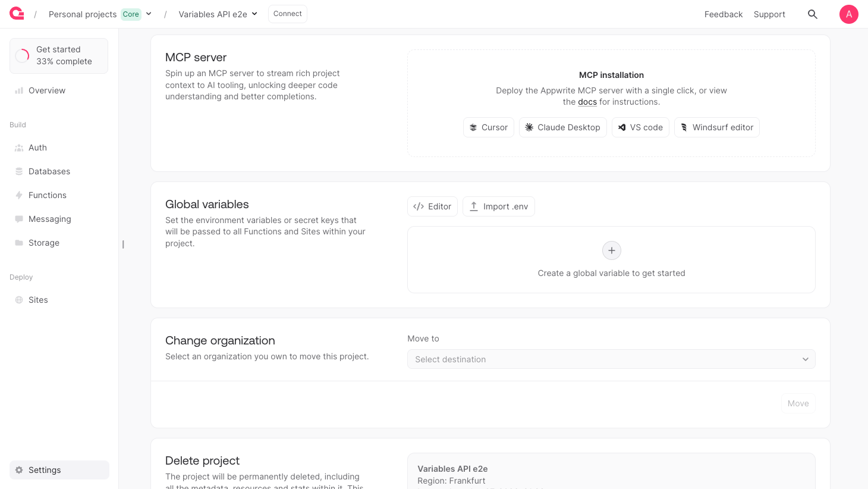Click the Appwrite logo
Screen dimensions: 868x489
click(16, 14)
